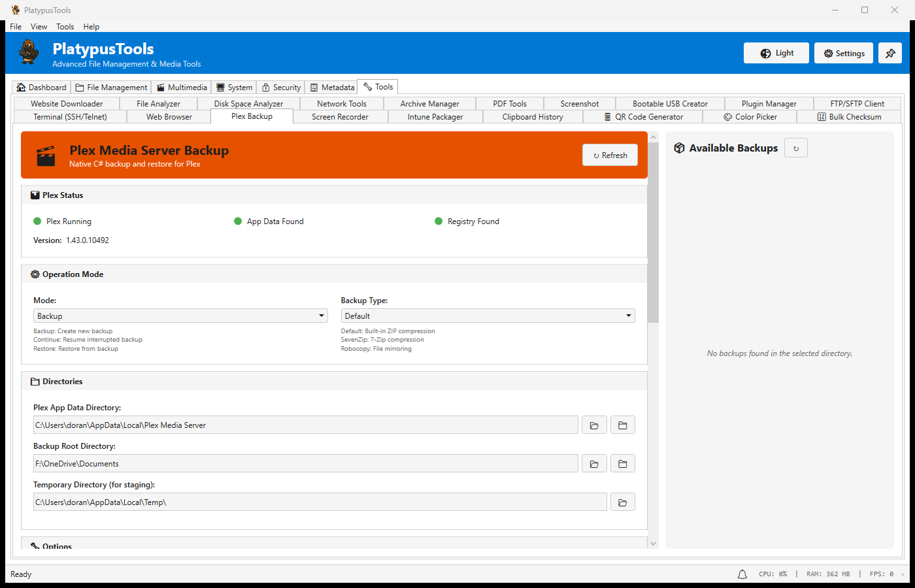Select the Archive Manager tab
The height and width of the screenshot is (588, 915).
click(429, 104)
